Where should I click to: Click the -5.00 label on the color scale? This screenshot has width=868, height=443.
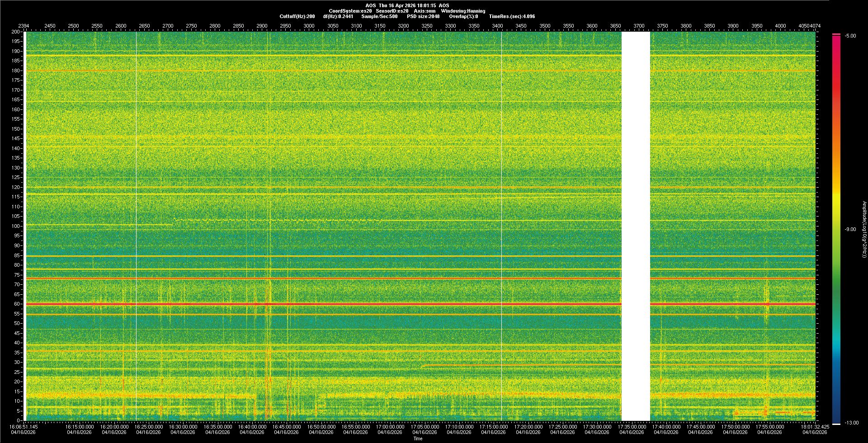pyautogui.click(x=850, y=36)
